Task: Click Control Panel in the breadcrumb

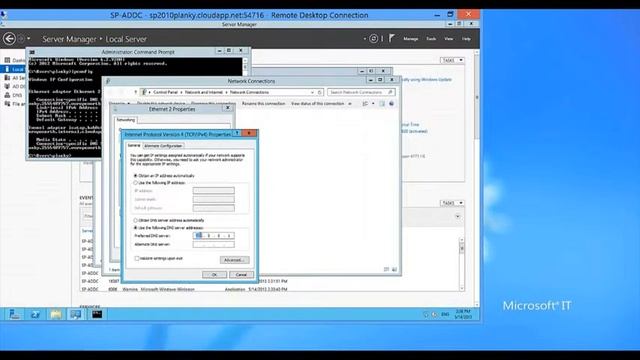Action: (165, 92)
